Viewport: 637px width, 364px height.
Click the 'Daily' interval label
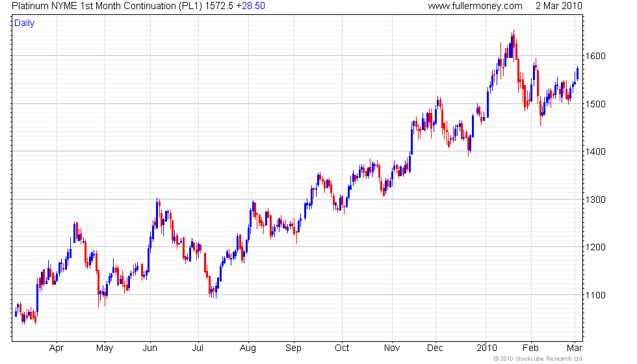pos(25,23)
